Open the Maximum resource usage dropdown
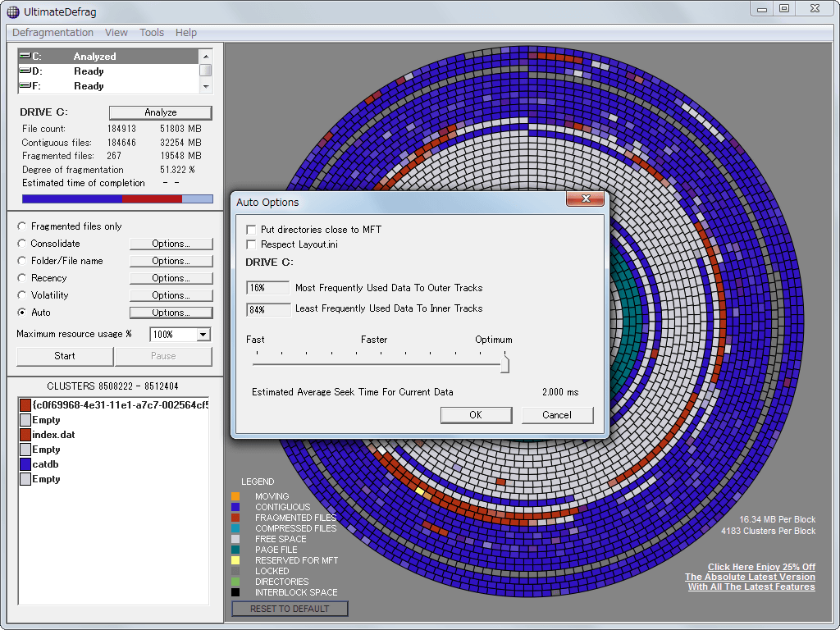 (203, 335)
